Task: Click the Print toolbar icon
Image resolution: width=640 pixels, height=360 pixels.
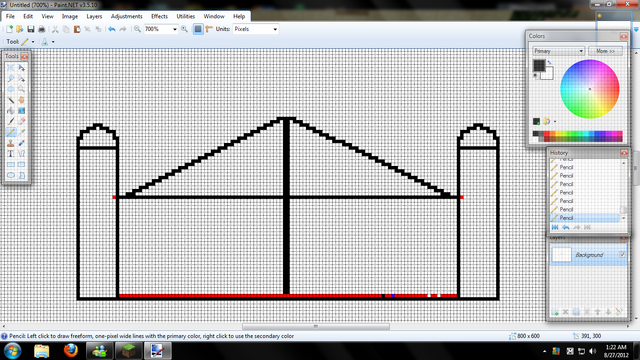Action: tap(41, 29)
